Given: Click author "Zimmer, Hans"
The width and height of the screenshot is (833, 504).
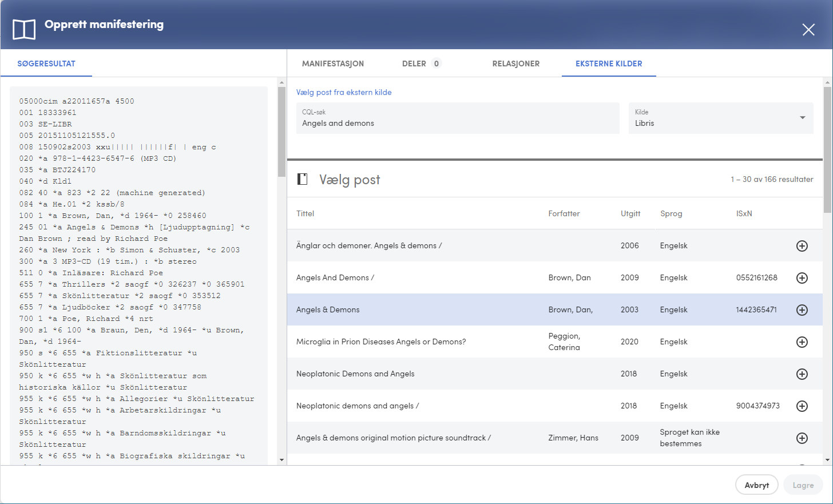Looking at the screenshot, I should click(x=573, y=438).
